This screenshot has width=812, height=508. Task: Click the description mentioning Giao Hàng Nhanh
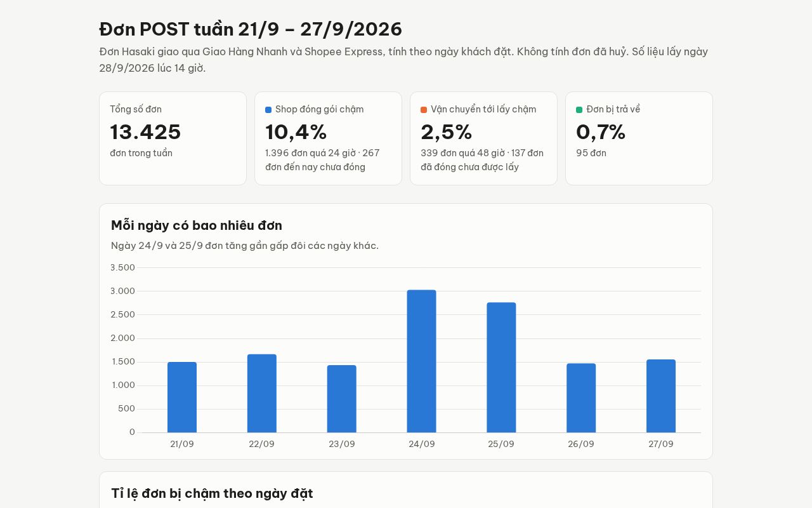403,60
